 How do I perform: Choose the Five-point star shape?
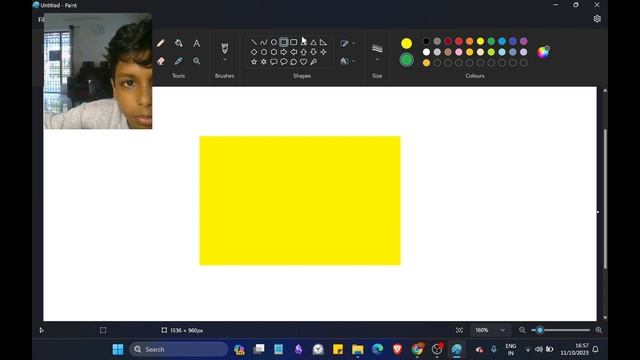click(254, 62)
